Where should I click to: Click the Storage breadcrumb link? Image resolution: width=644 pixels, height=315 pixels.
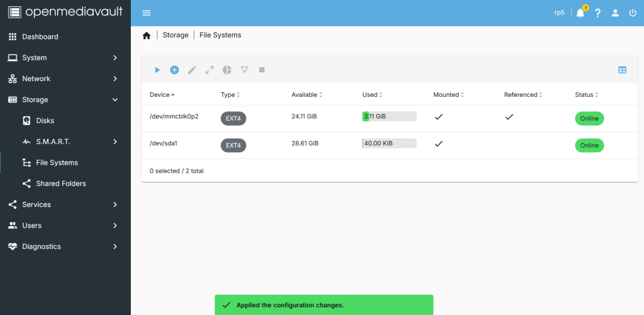[x=175, y=35]
